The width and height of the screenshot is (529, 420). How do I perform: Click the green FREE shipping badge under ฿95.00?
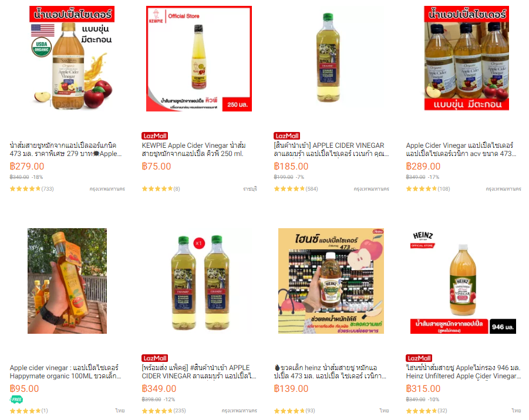click(x=16, y=400)
